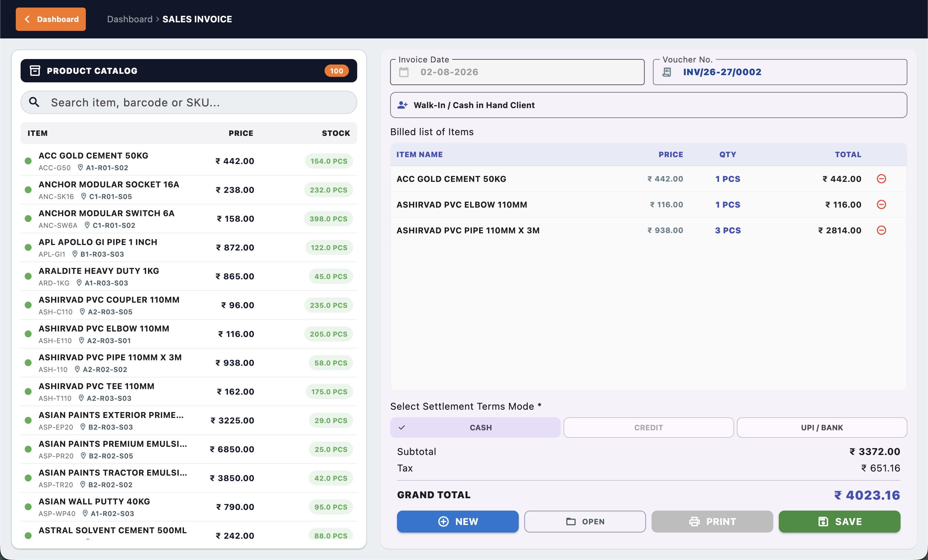Open the Walk-In / Cash in Hand Client selector

click(649, 105)
